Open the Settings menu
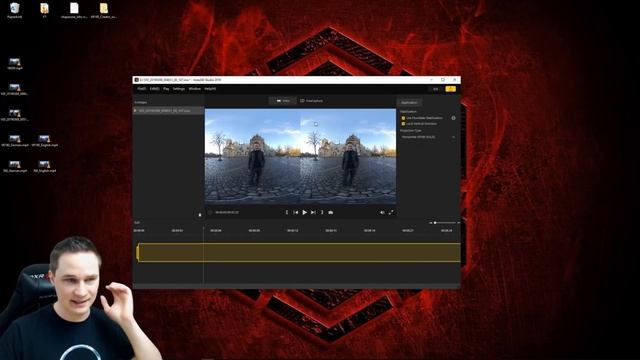 [x=178, y=89]
